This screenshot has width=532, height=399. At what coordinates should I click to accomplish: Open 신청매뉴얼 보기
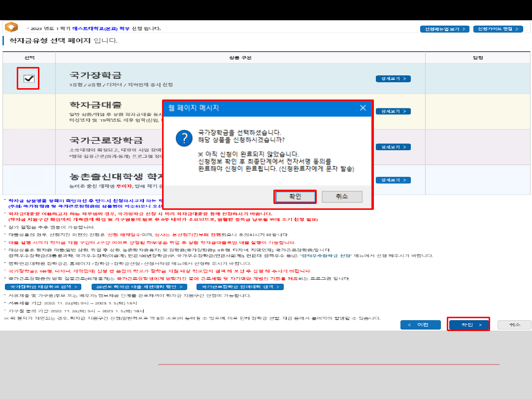pos(444,29)
